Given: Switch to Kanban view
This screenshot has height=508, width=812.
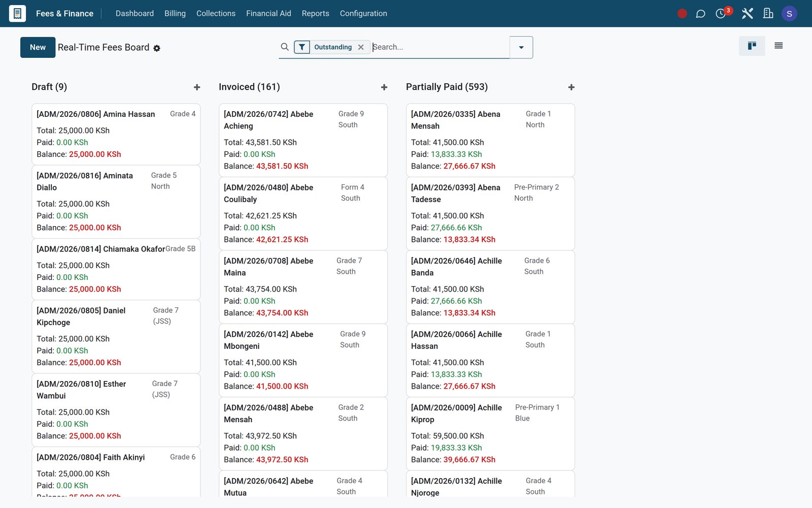Looking at the screenshot, I should click(752, 46).
